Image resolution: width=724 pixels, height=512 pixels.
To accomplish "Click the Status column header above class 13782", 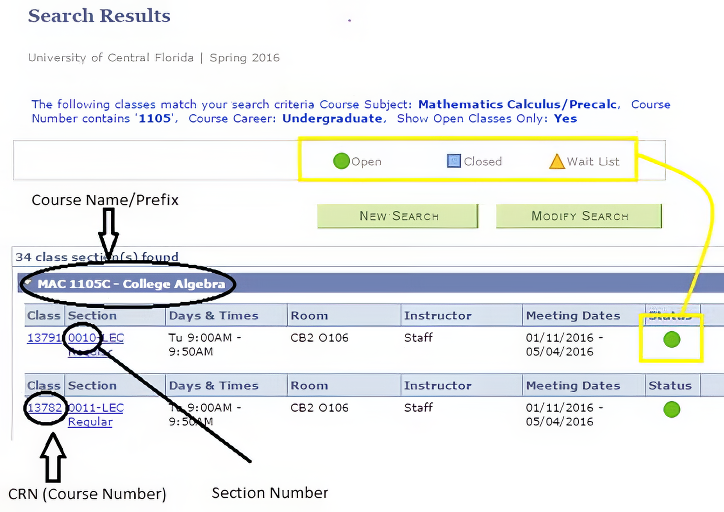I will tap(669, 385).
